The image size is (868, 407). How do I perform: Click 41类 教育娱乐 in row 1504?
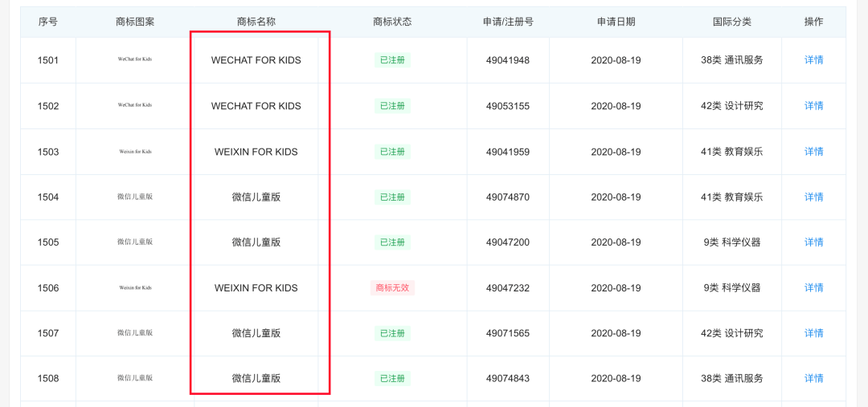tap(732, 197)
